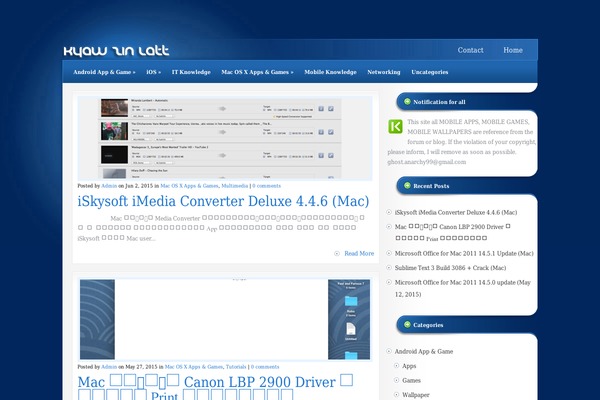Click bullet icon beside Office 14.5.1 post
This screenshot has height=400, width=600.
(389, 253)
